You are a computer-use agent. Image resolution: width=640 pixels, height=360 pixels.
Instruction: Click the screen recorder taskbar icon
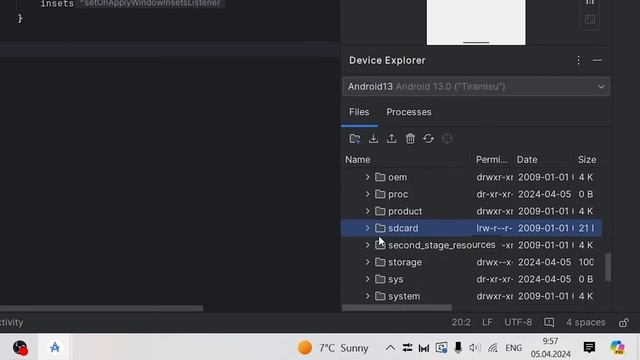[x=20, y=348]
